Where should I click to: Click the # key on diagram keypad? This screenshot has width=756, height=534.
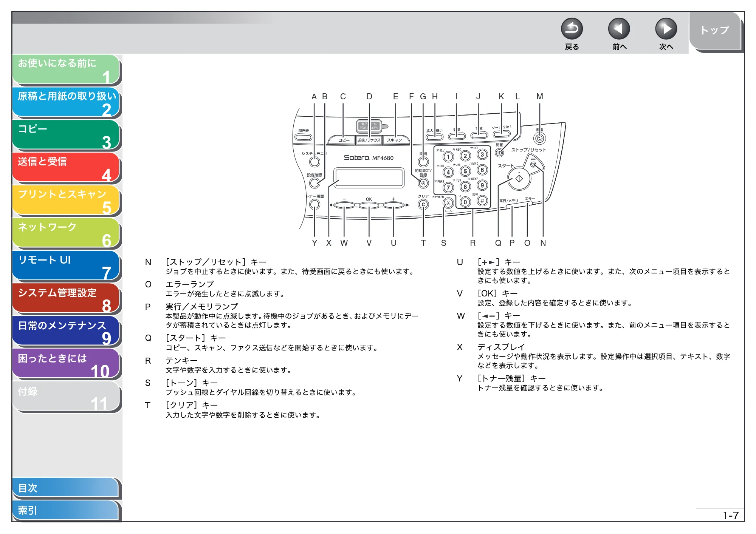[482, 201]
